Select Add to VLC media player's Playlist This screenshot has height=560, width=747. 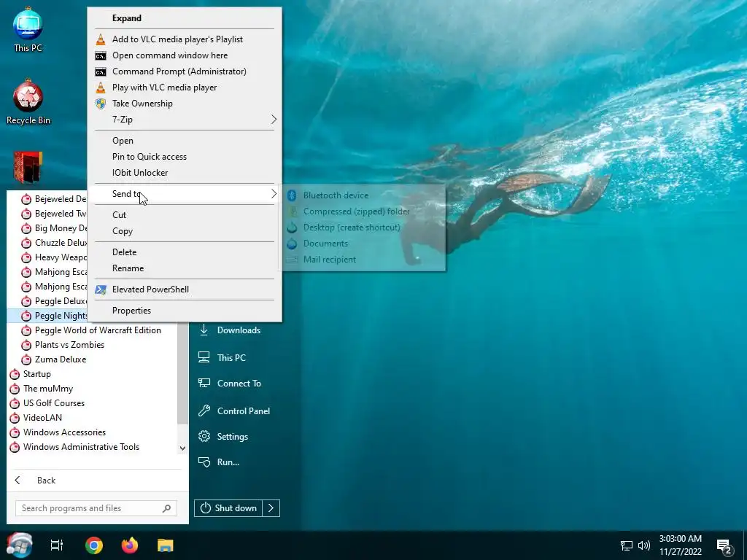tap(185, 39)
